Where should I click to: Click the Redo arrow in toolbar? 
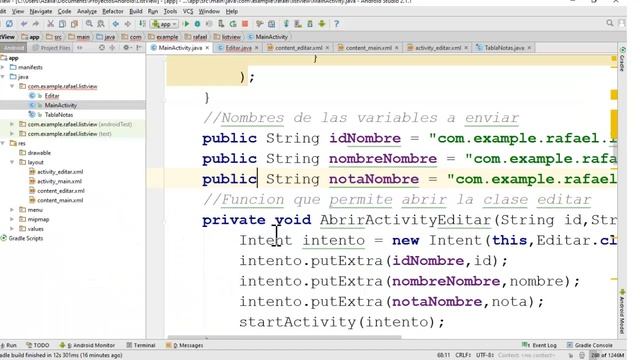[x=36, y=24]
